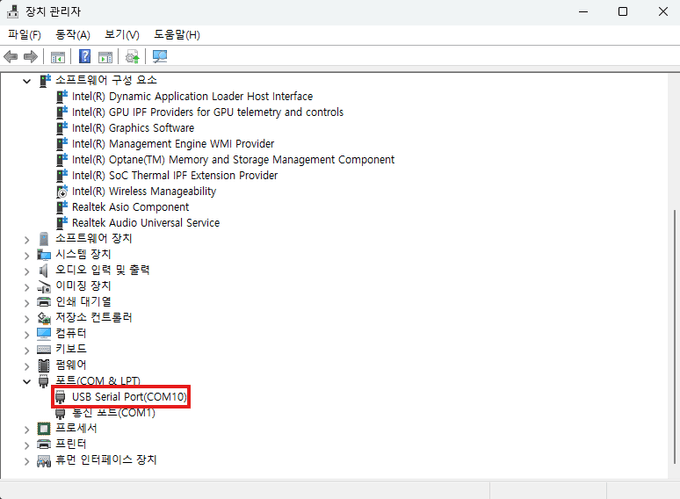Select Intel(R) Graphics Software entry

coord(133,128)
